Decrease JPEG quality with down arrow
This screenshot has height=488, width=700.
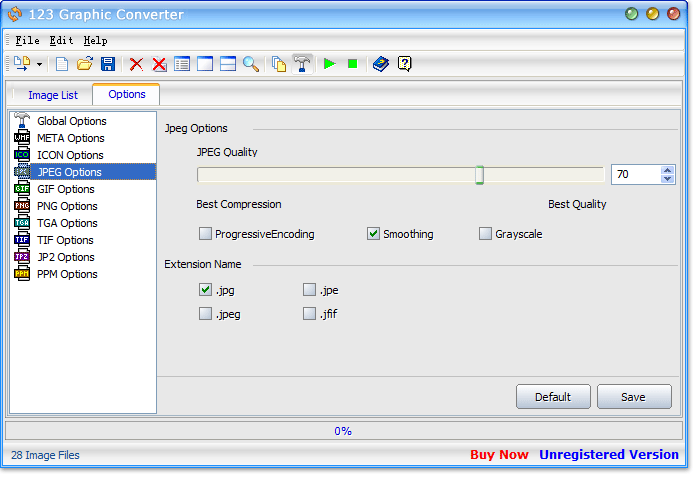667,179
